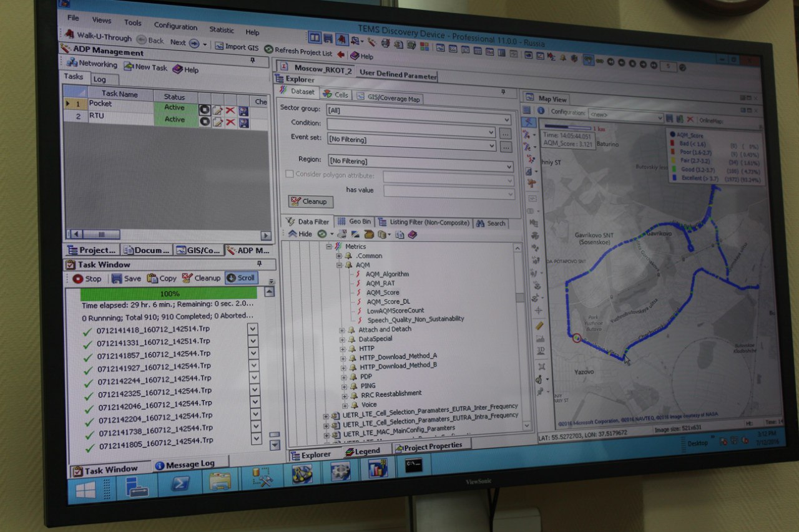Toggle checkbox beside 0712141418_160712_142514.Trp
Viewport: 799px width, 532px height.
tap(253, 329)
